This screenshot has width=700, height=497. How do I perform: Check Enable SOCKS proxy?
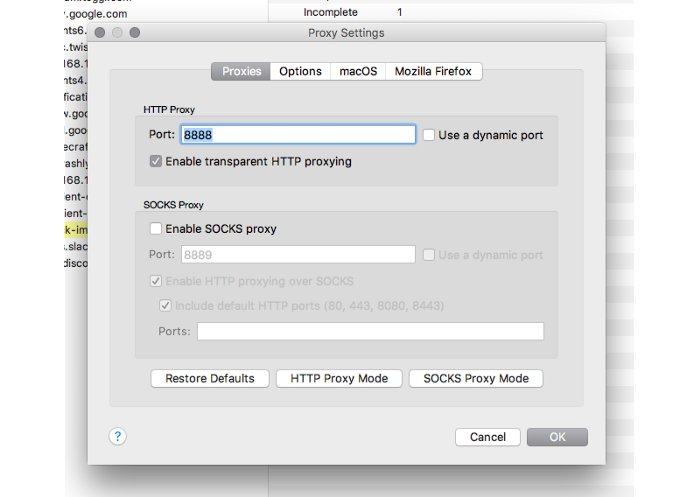[156, 229]
